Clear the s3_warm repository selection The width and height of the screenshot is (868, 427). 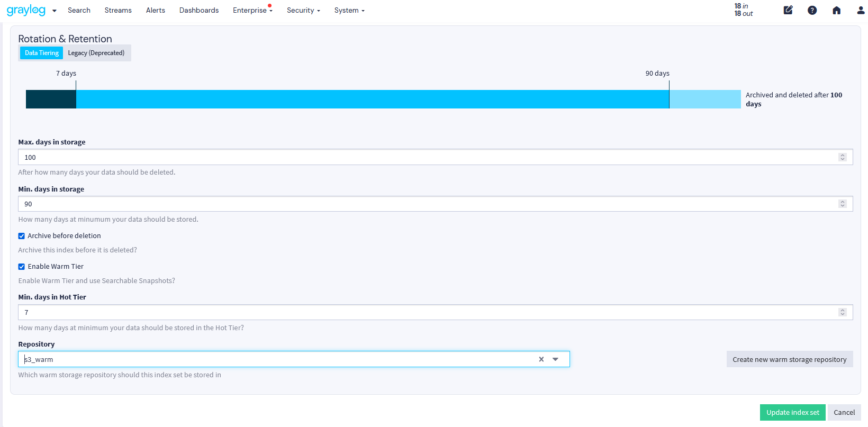click(x=541, y=359)
